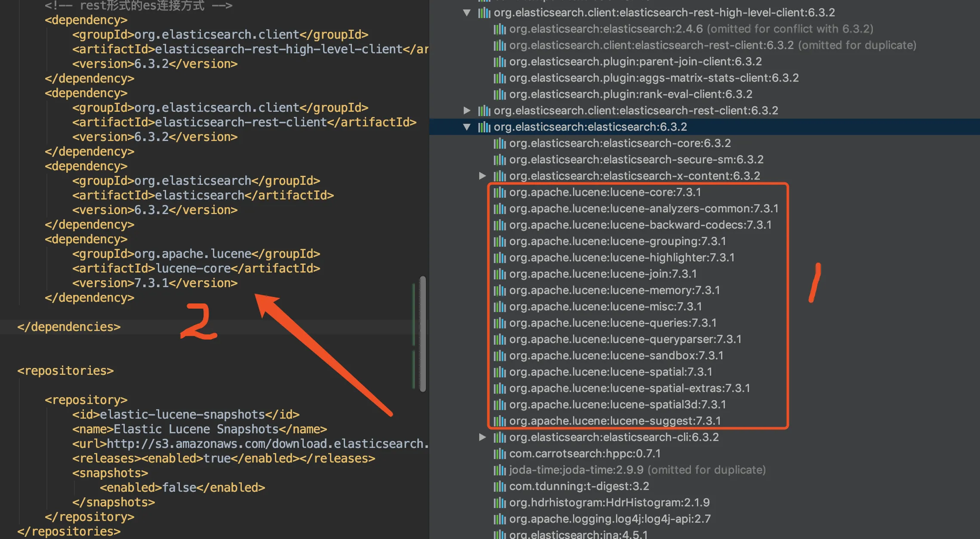Click the closing dependencies tag line
The height and width of the screenshot is (539, 980).
pyautogui.click(x=69, y=327)
